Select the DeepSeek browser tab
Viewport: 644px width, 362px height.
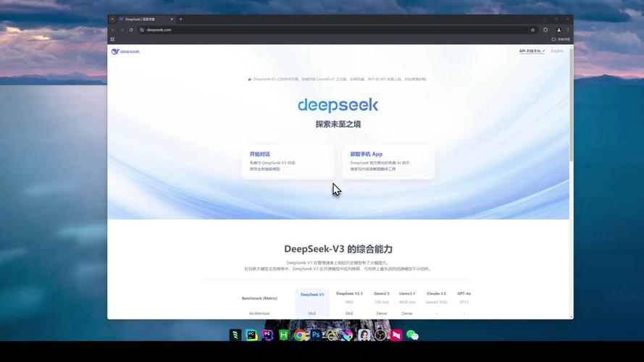pos(146,20)
